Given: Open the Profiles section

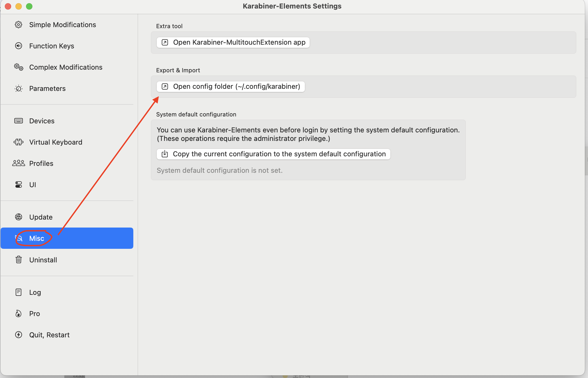Looking at the screenshot, I should [x=67, y=163].
